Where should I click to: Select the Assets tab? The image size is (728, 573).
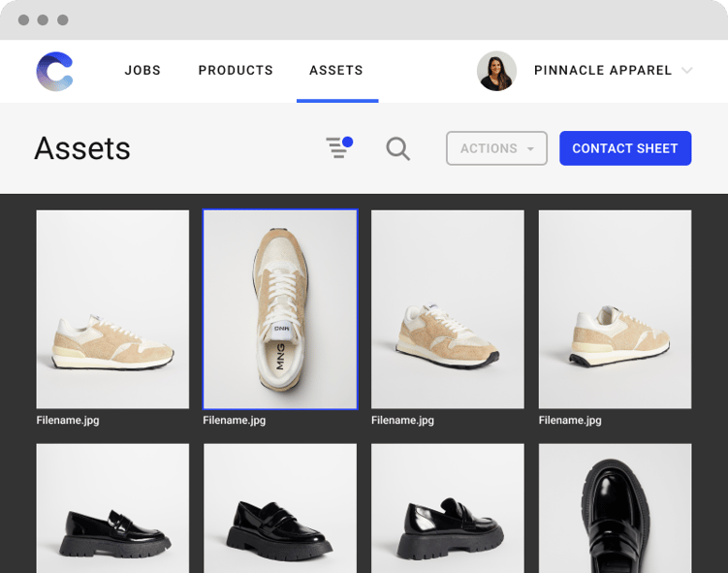click(x=336, y=70)
